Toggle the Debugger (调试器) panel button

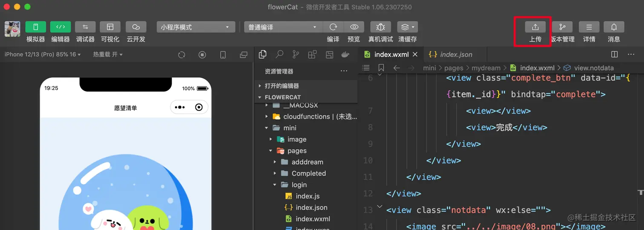[85, 27]
